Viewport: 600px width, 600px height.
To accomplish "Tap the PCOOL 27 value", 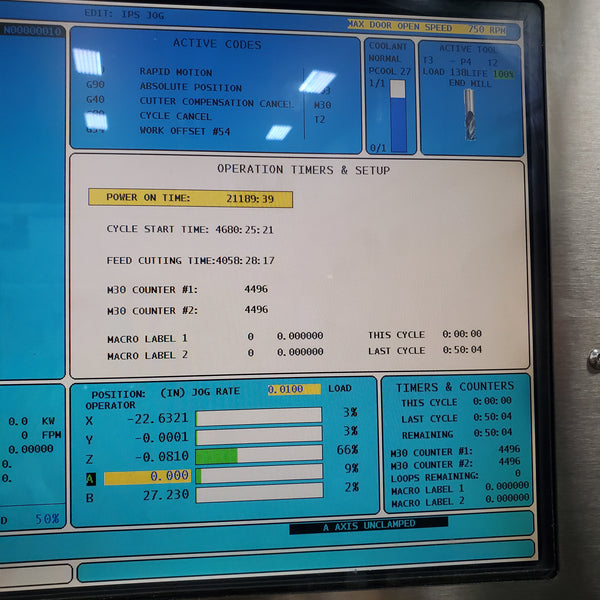I will [390, 71].
